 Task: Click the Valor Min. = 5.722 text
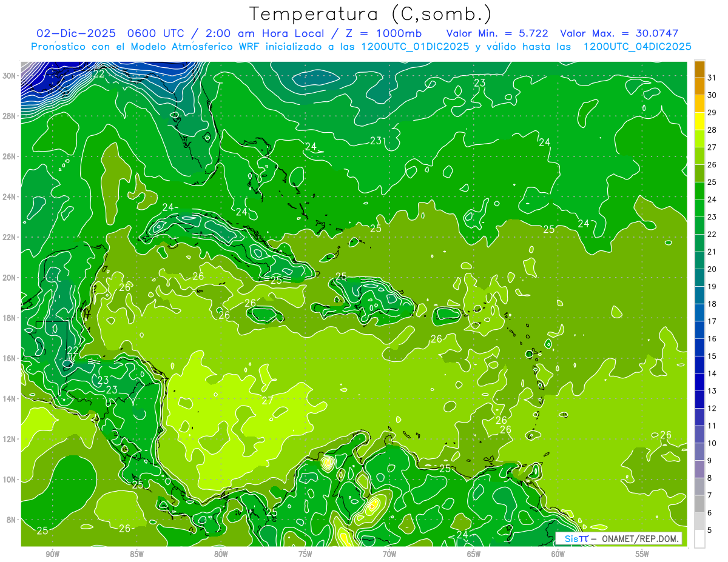click(497, 33)
